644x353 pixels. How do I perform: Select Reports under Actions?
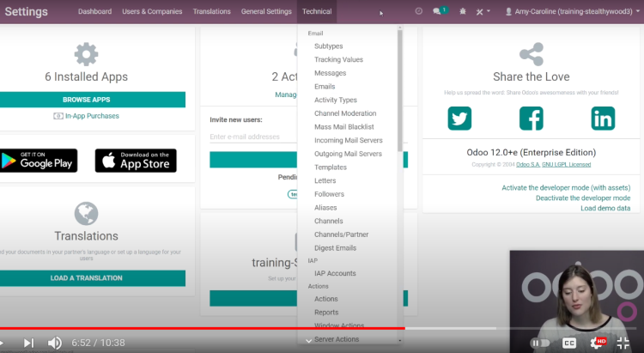326,313
